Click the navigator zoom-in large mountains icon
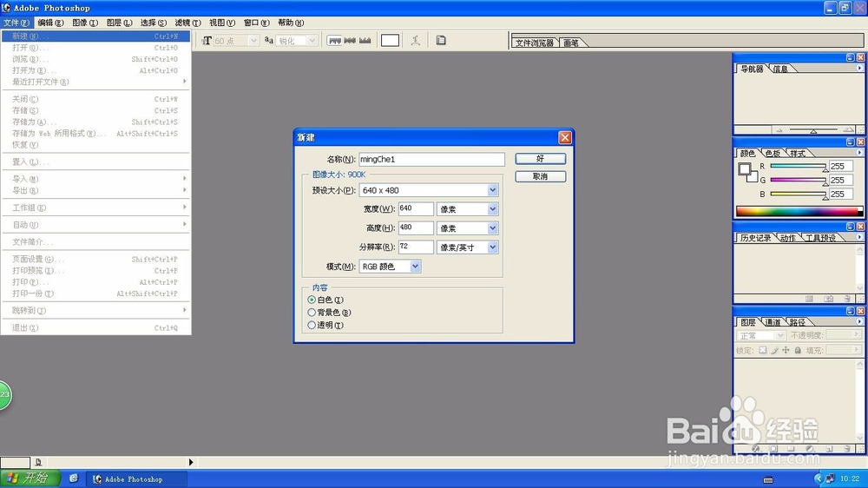This screenshot has width=868, height=488. tap(849, 130)
